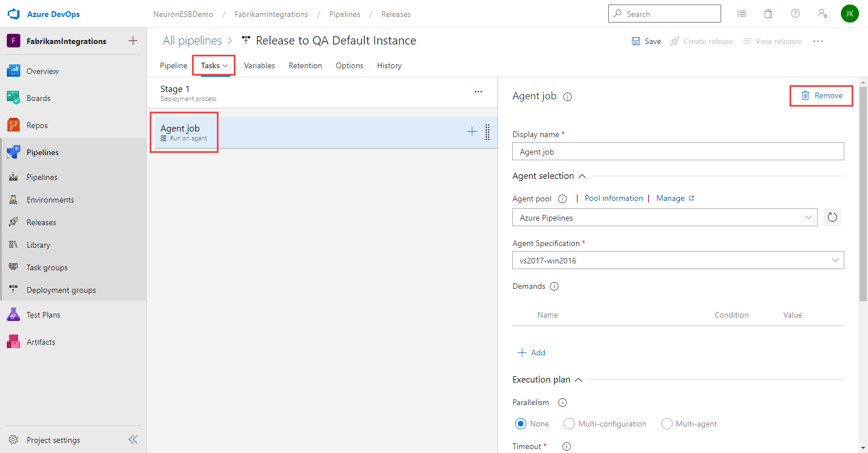
Task: Click the Azure DevOps logo
Action: click(x=13, y=14)
